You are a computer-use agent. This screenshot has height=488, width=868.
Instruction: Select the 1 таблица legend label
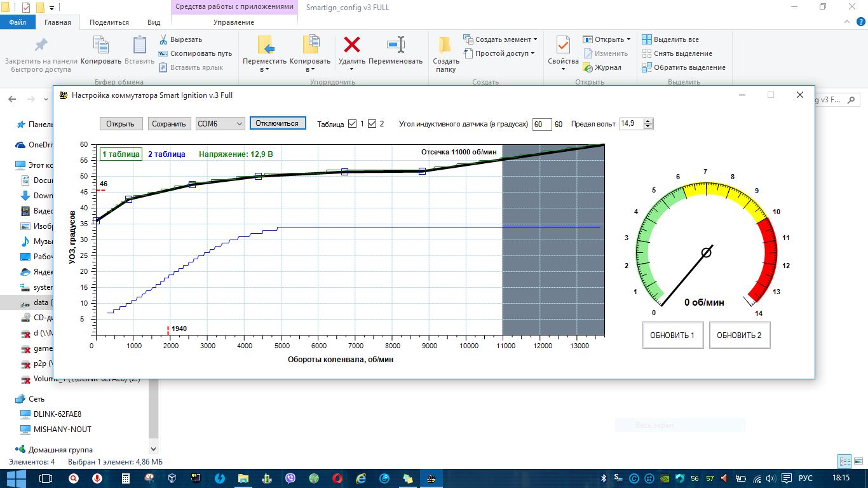click(121, 154)
